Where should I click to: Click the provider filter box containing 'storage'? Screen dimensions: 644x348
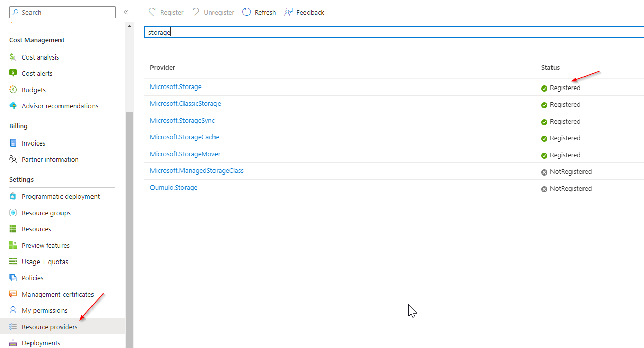point(394,32)
